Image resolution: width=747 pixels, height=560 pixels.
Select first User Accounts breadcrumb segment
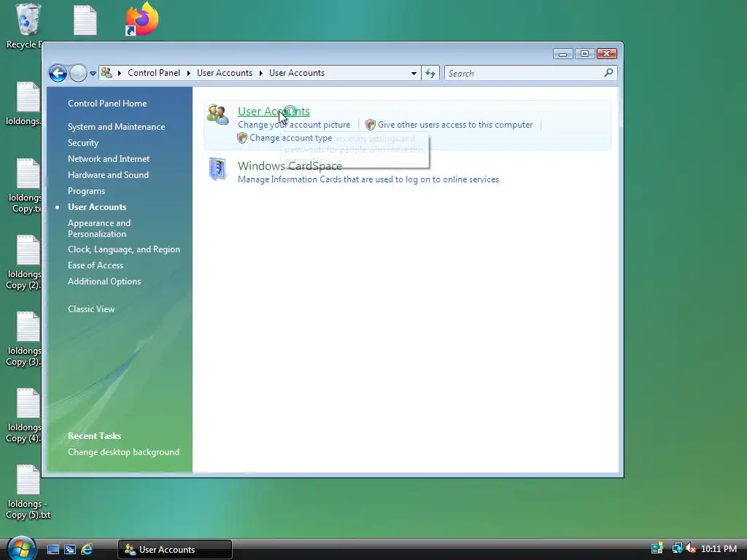(x=225, y=73)
